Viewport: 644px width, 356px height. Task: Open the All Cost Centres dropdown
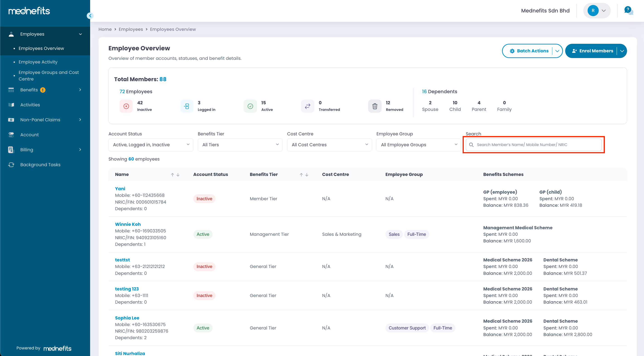click(329, 145)
